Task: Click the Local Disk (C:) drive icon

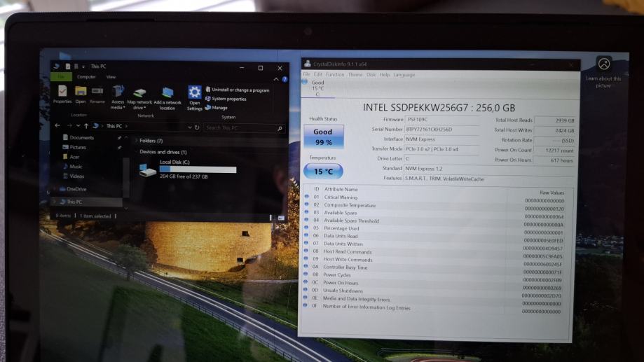Action: pos(147,169)
